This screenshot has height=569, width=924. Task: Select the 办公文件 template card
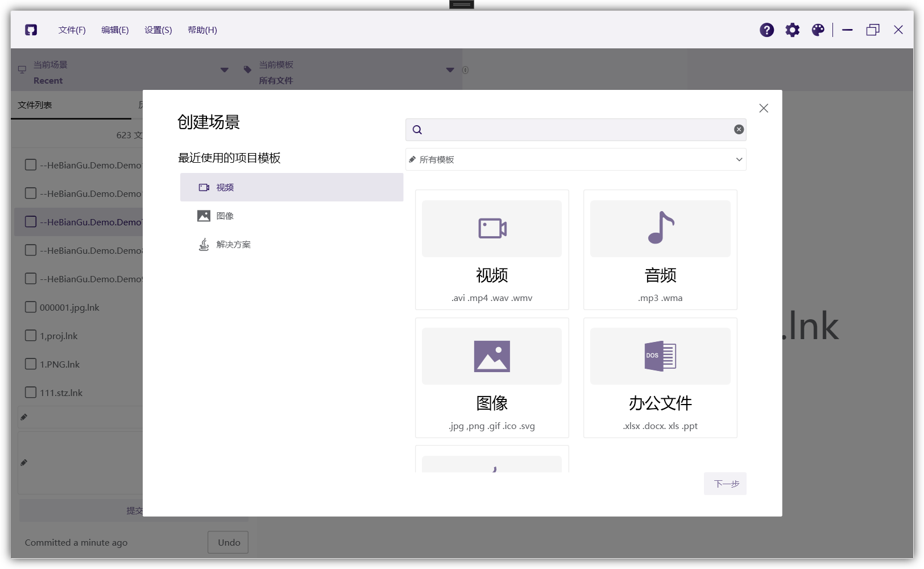(660, 378)
